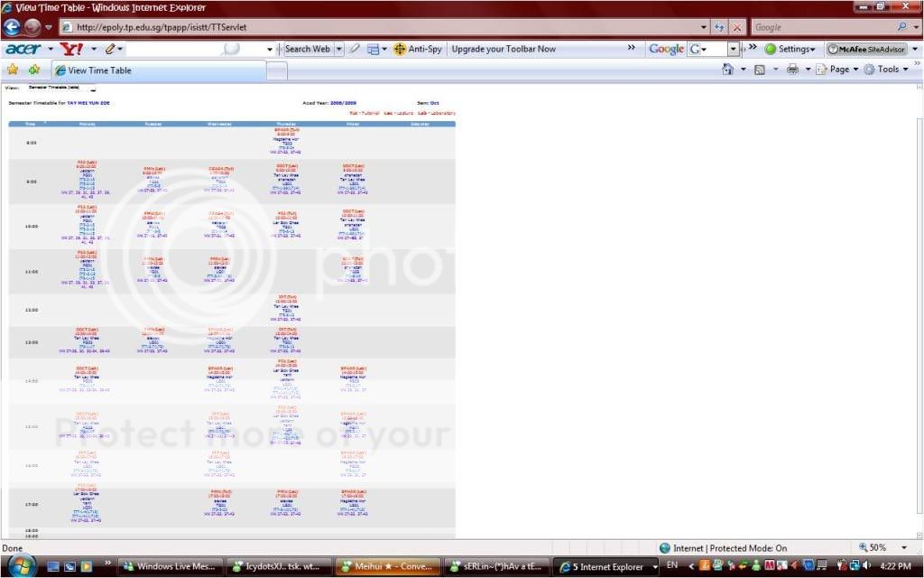The height and width of the screenshot is (578, 924).
Task: Click the Add to Favorites icon
Action: click(x=34, y=70)
